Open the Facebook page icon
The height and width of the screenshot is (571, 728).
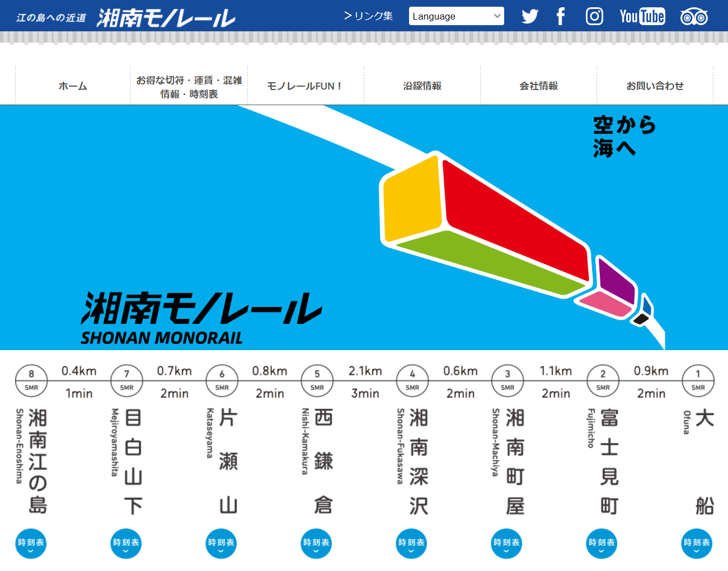point(561,16)
